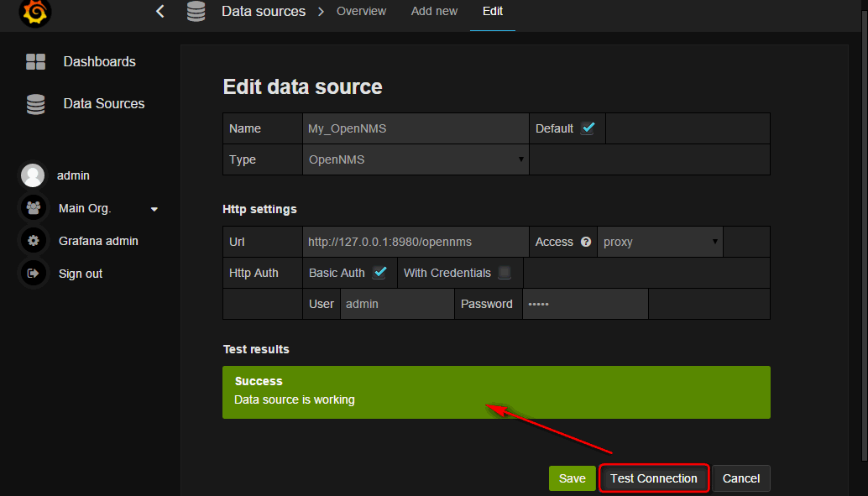Click the Url input field
868x496 pixels.
pyautogui.click(x=416, y=242)
